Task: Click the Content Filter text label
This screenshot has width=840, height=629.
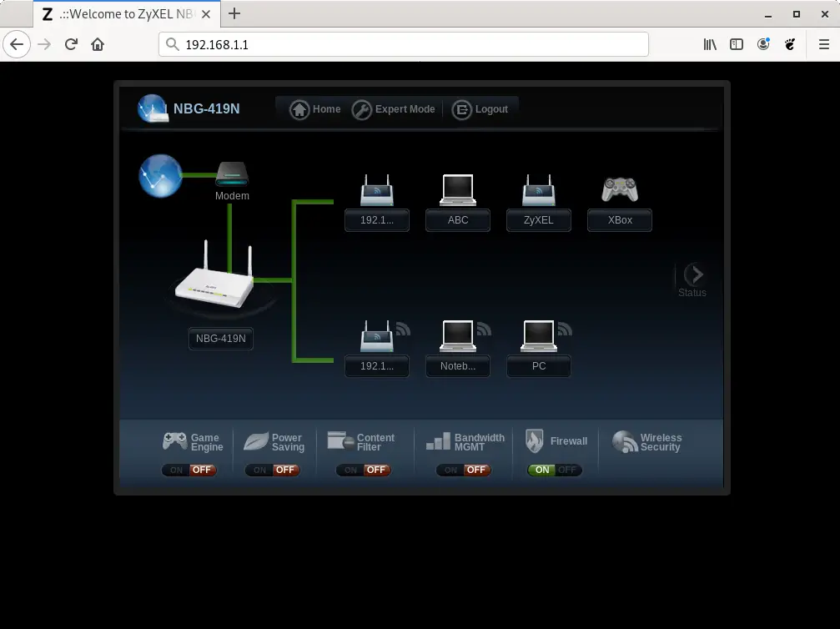Action: [x=375, y=442]
